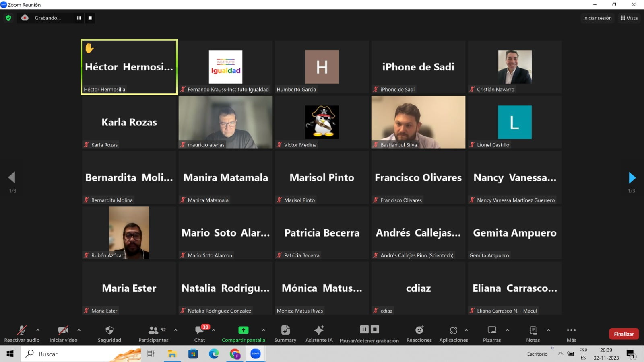Screen dimensions: 644x362
Task: Open the Participantes panel
Action: coord(153,331)
